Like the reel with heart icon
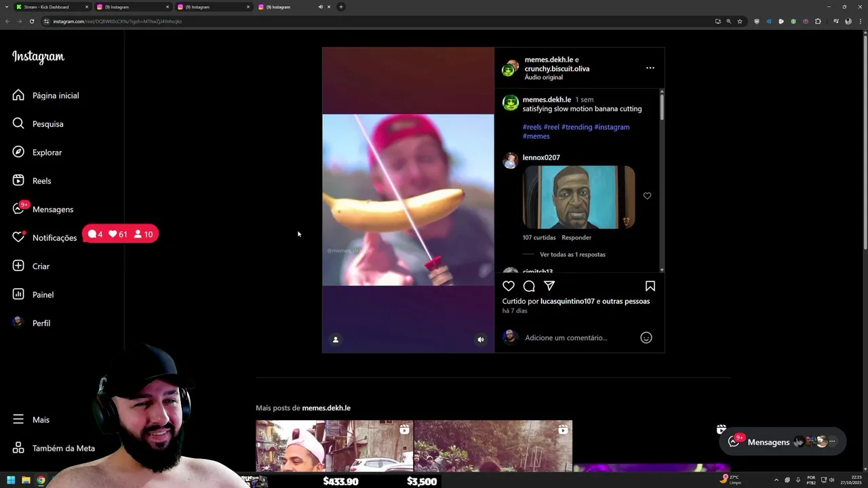The height and width of the screenshot is (488, 868). [x=509, y=286]
